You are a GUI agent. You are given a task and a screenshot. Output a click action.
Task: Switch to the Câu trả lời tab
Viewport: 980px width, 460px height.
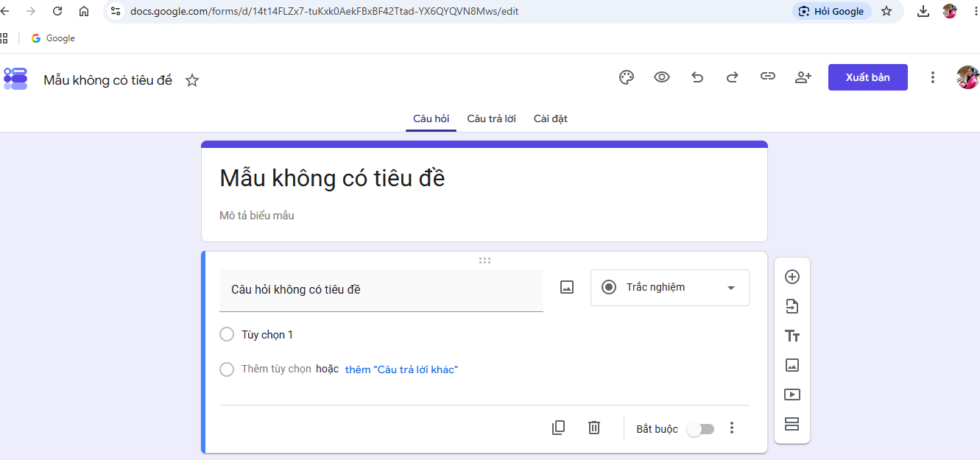point(491,118)
